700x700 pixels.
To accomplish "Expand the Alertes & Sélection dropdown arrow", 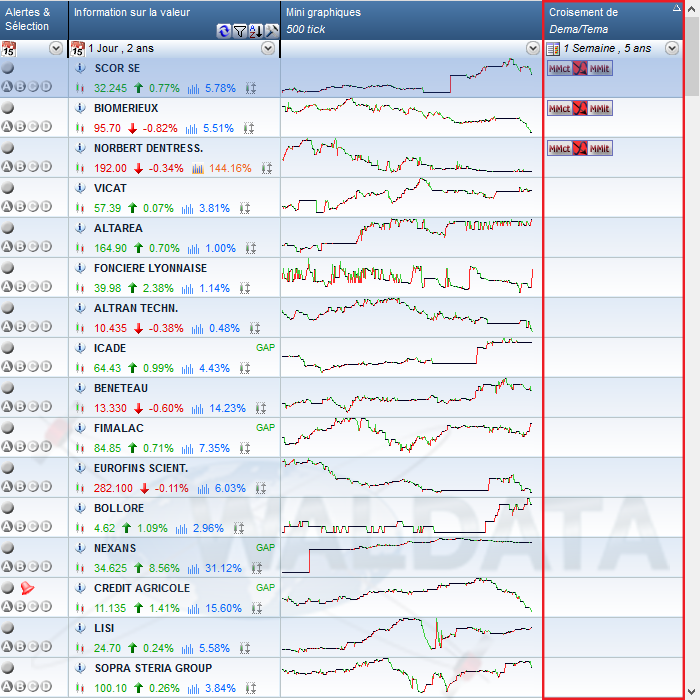I will [56, 48].
